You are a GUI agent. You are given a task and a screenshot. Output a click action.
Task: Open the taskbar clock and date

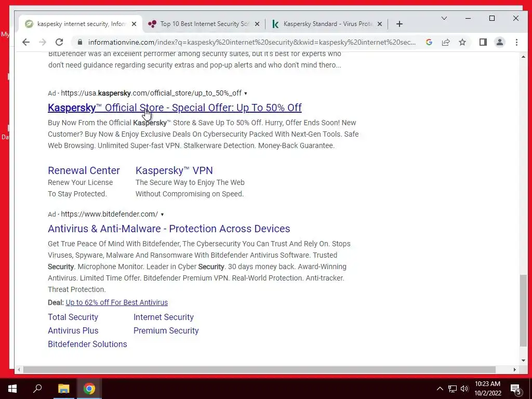point(487,389)
